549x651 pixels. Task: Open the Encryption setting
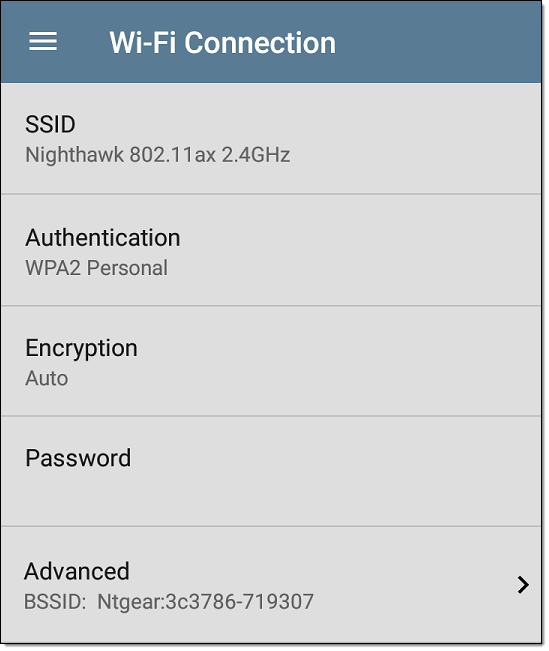coord(271,361)
